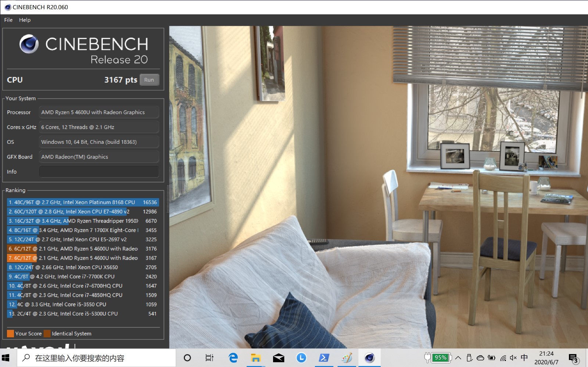
Task: Select the GFX Board value field
Action: click(99, 157)
